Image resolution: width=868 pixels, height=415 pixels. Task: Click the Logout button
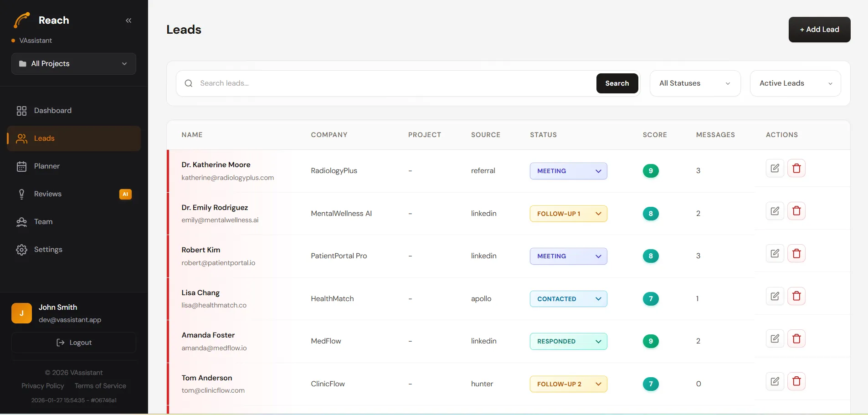click(74, 343)
